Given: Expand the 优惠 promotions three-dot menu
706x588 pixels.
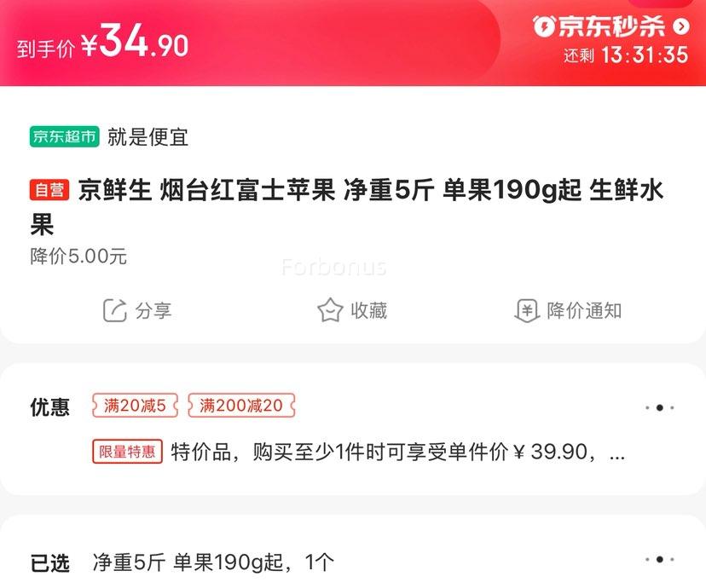Looking at the screenshot, I should pyautogui.click(x=660, y=407).
